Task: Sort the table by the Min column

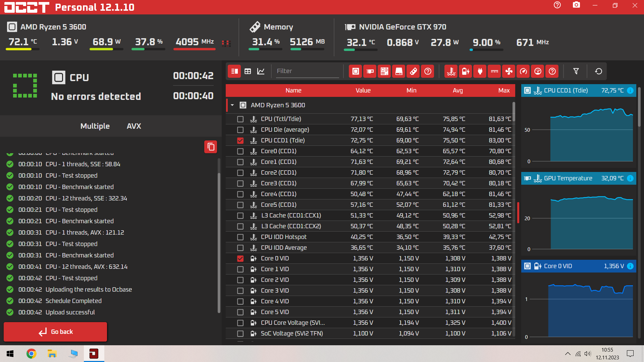Action: point(411,90)
